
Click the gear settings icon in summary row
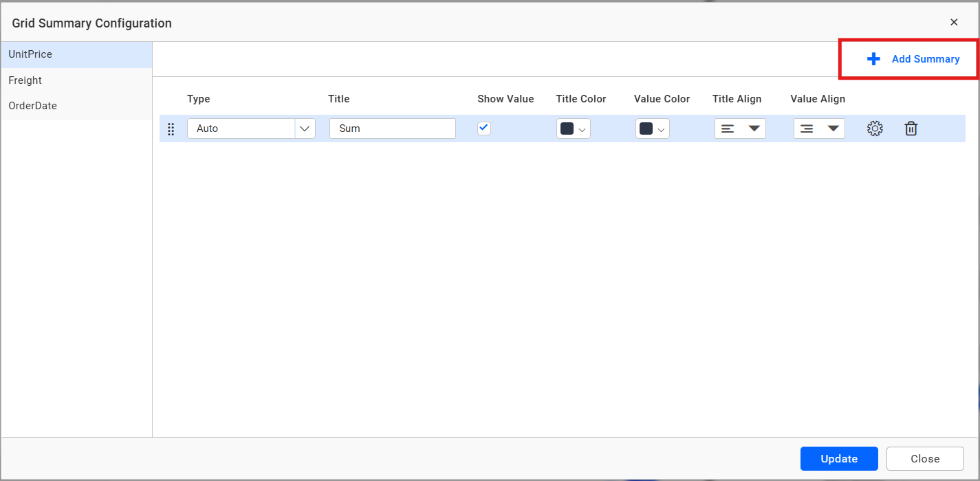(x=874, y=128)
